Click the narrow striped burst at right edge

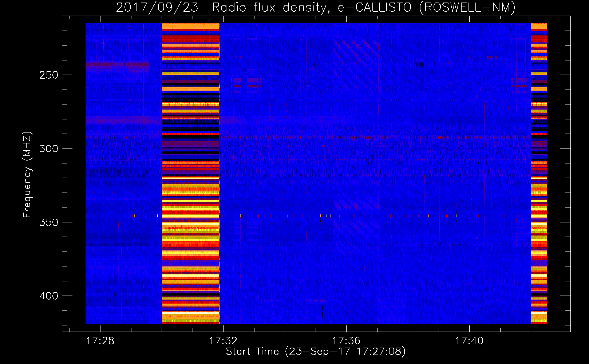[x=539, y=174]
